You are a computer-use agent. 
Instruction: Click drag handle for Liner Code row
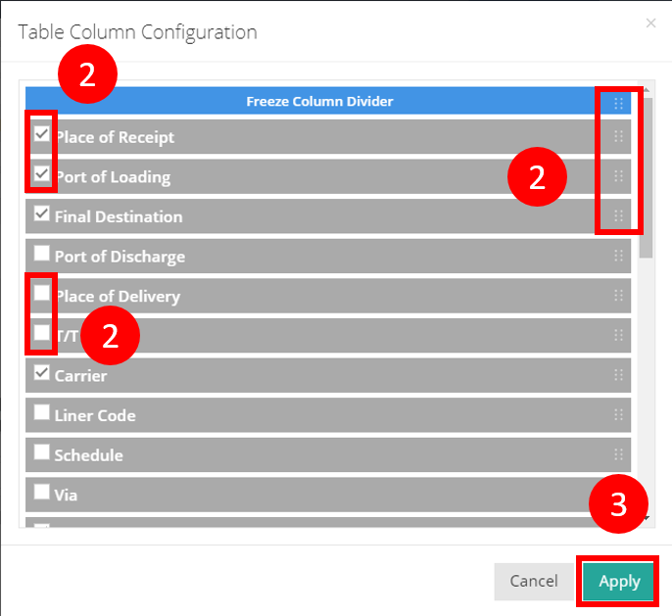click(x=618, y=415)
